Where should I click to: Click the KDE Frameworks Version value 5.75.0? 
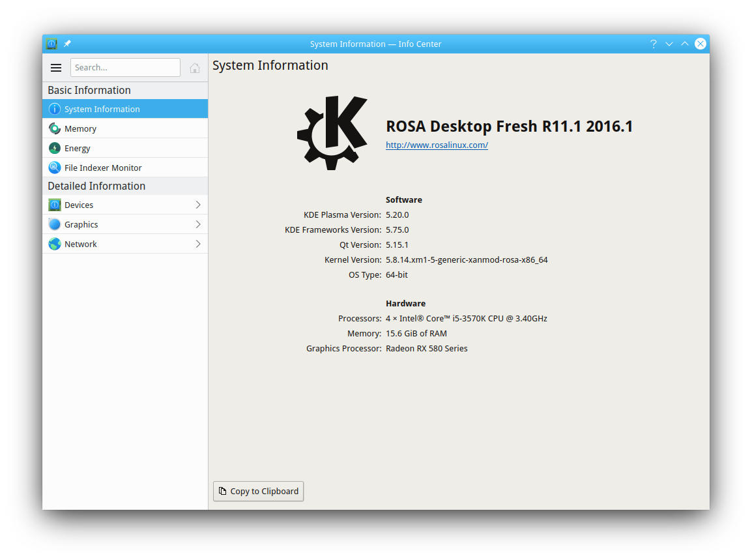coord(397,230)
